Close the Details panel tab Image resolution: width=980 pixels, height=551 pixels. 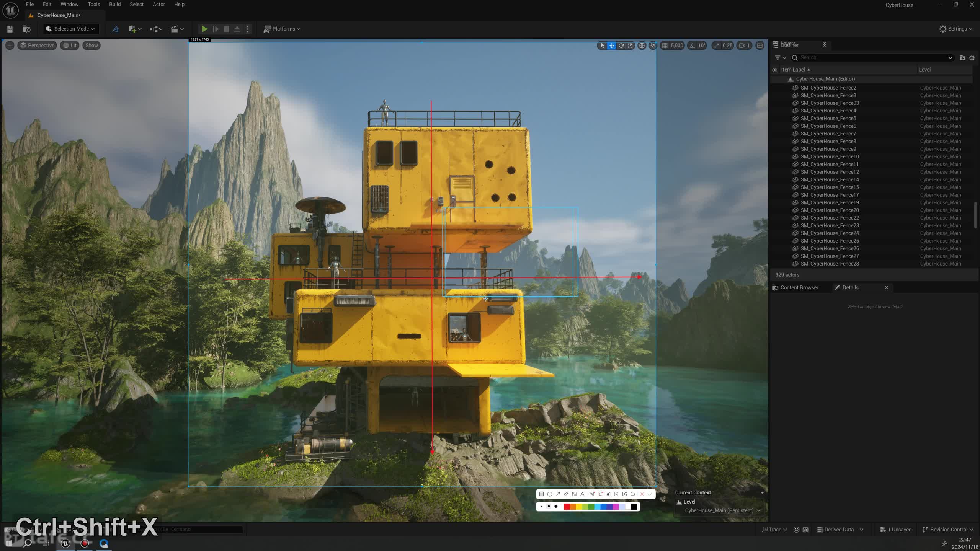[x=887, y=288]
